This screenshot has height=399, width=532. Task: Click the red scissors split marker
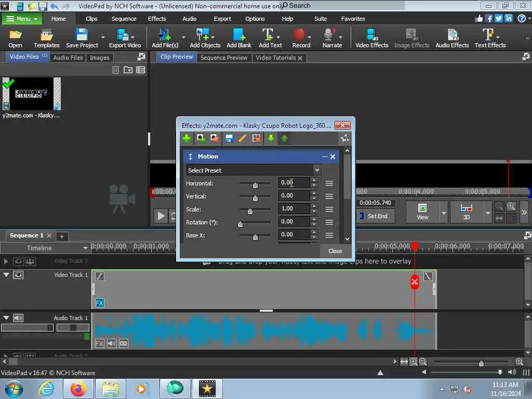pyautogui.click(x=414, y=282)
